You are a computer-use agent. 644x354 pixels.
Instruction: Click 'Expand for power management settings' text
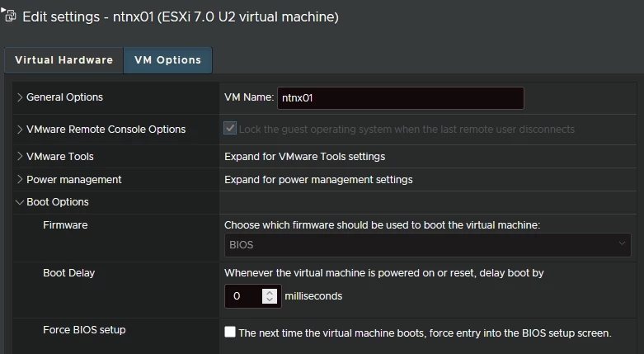(x=318, y=180)
